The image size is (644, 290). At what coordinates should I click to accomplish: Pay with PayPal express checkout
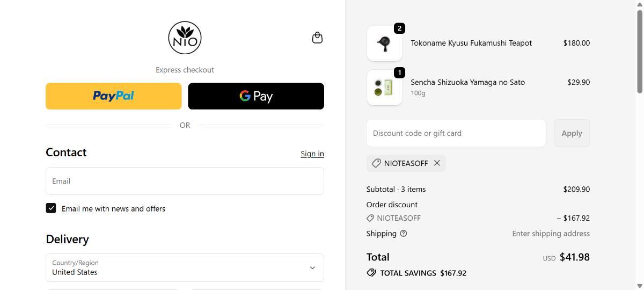pyautogui.click(x=113, y=96)
